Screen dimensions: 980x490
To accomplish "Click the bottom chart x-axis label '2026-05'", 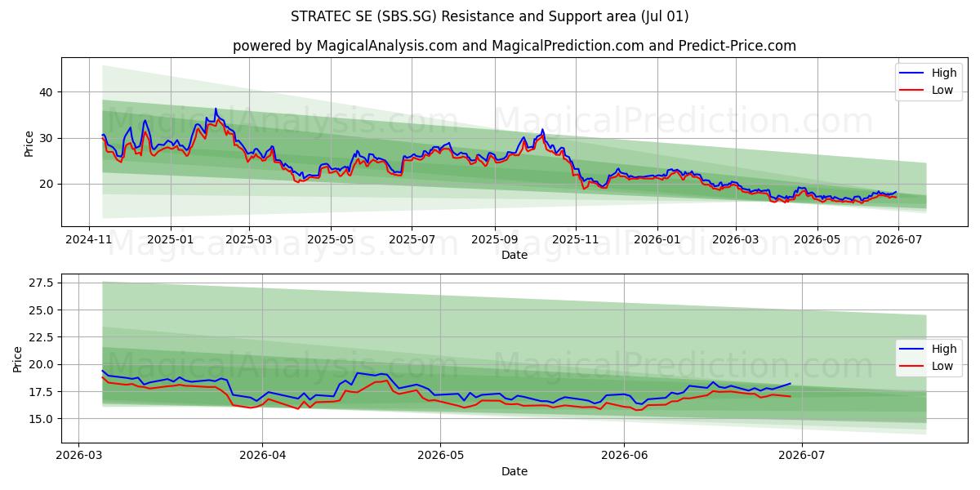I will 440,457.
